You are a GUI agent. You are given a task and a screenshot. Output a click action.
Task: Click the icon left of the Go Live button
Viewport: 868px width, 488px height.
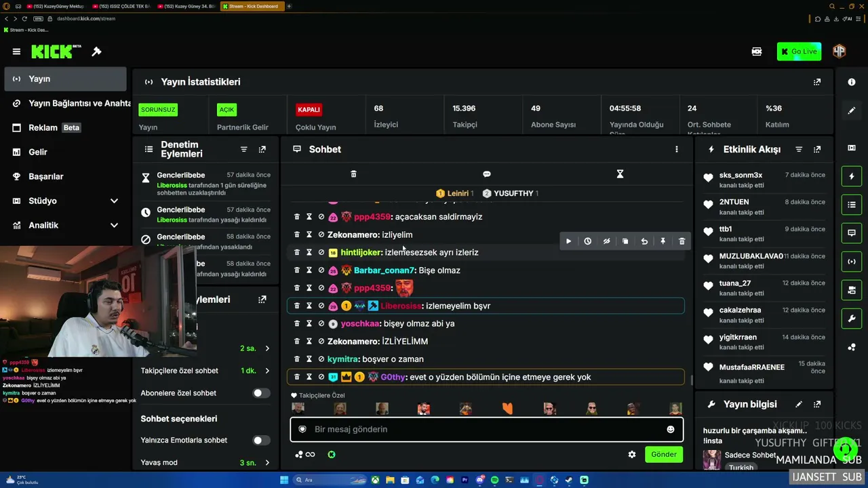[757, 52]
